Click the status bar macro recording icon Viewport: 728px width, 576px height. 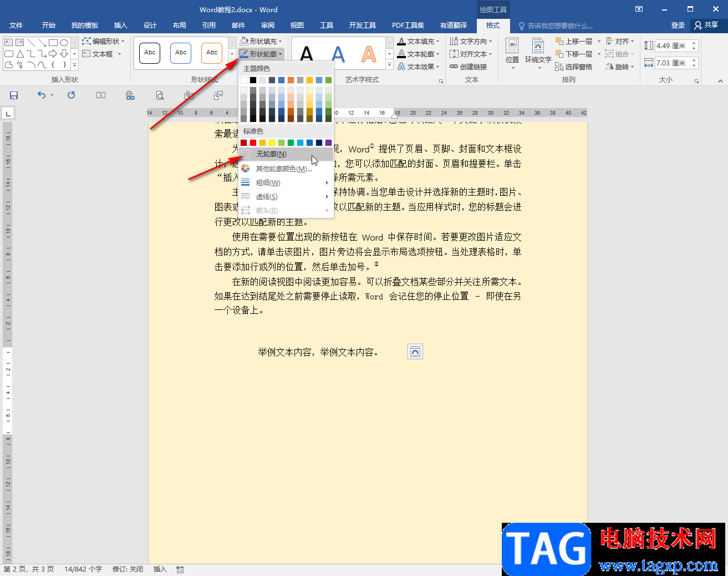180,569
